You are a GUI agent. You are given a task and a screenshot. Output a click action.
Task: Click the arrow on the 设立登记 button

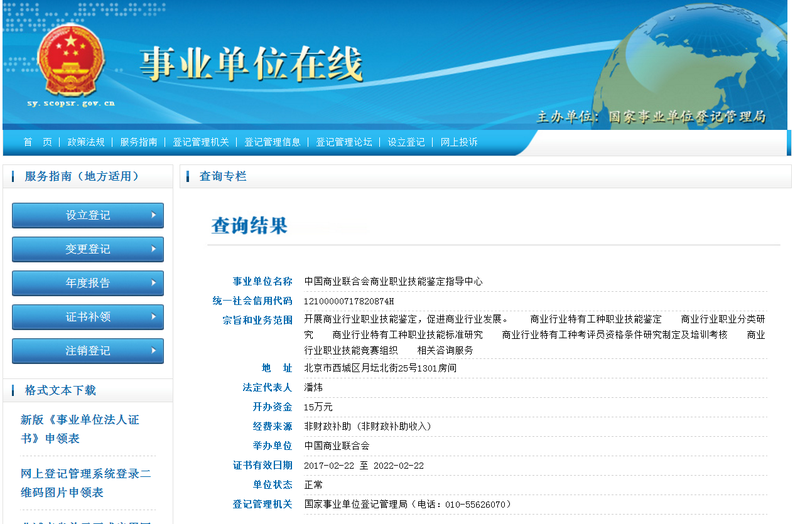pos(153,215)
